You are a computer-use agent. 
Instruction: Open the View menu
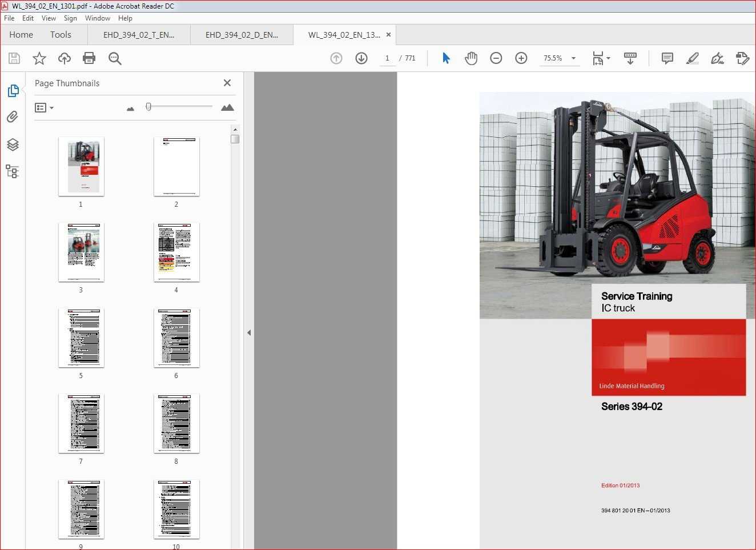(49, 18)
